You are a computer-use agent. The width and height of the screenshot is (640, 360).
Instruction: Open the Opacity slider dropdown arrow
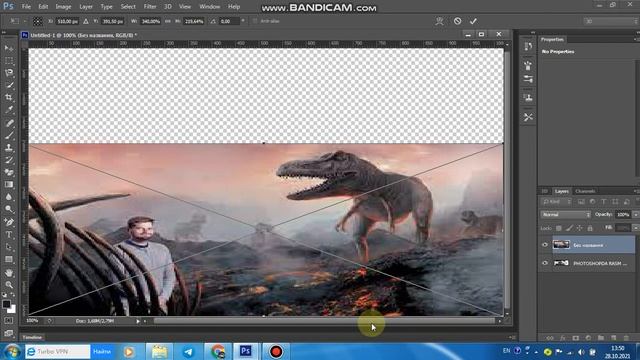click(x=636, y=214)
